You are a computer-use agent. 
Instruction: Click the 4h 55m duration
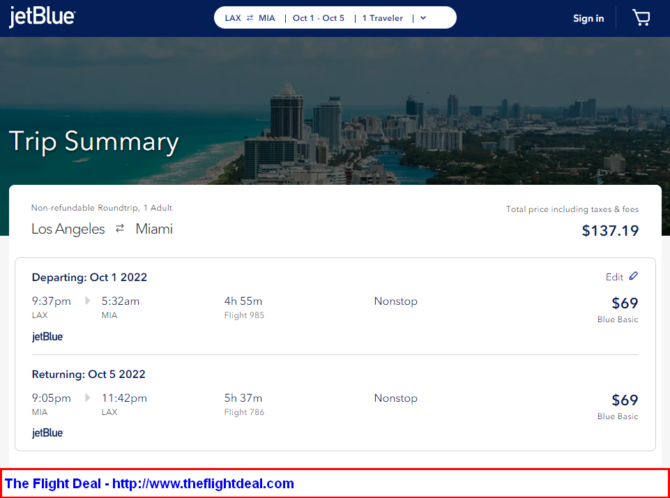243,301
